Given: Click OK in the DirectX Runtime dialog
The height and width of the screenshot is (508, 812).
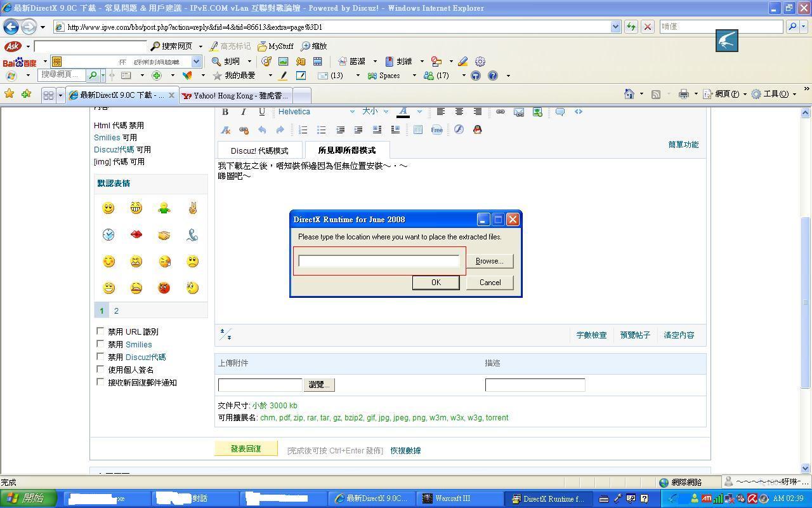Looking at the screenshot, I should point(436,283).
